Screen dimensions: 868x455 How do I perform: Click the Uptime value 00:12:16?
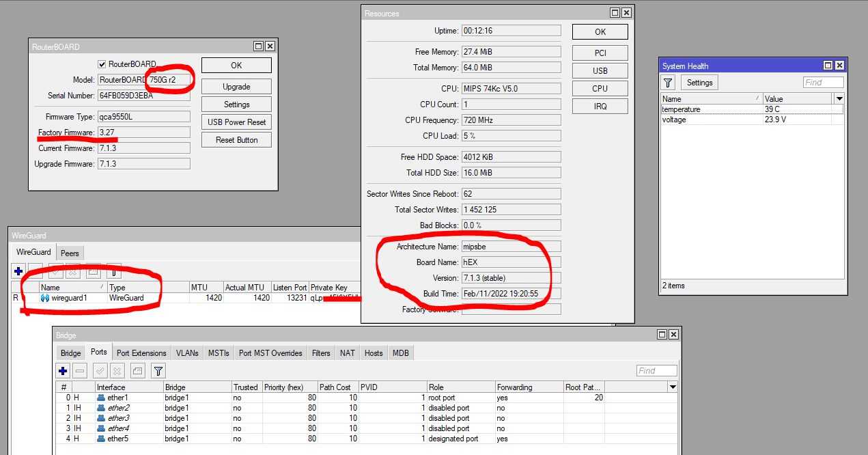512,31
